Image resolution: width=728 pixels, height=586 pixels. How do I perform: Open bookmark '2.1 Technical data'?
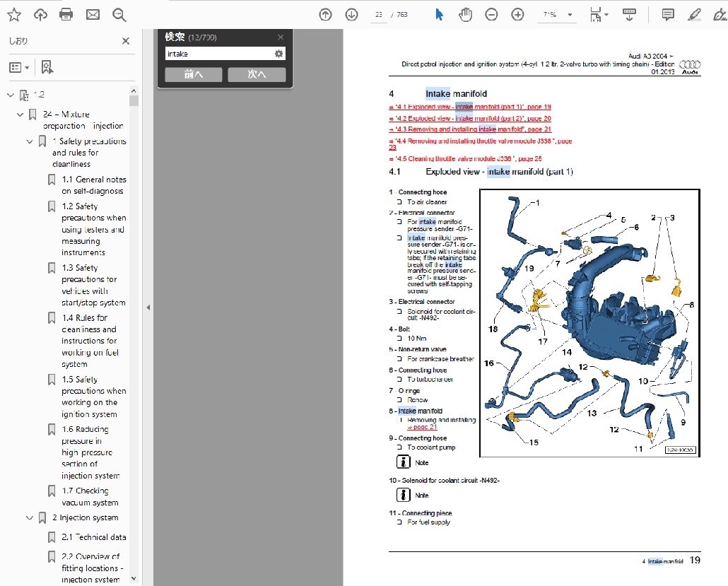pos(94,537)
